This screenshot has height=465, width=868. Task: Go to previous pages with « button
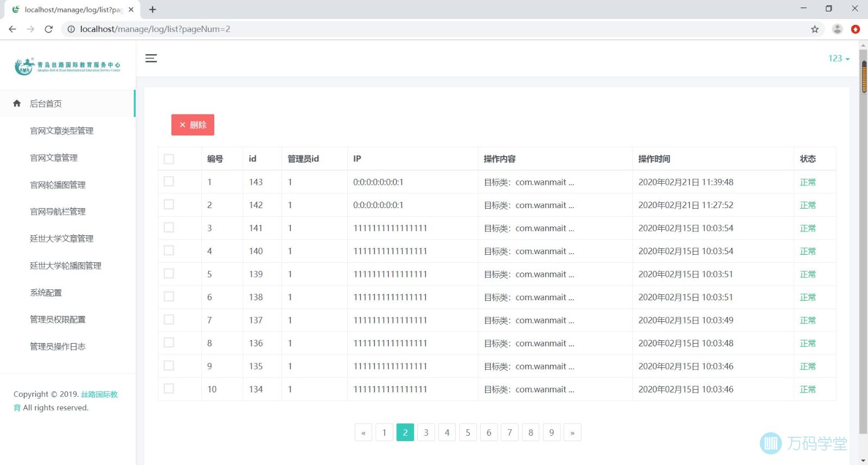coord(363,432)
